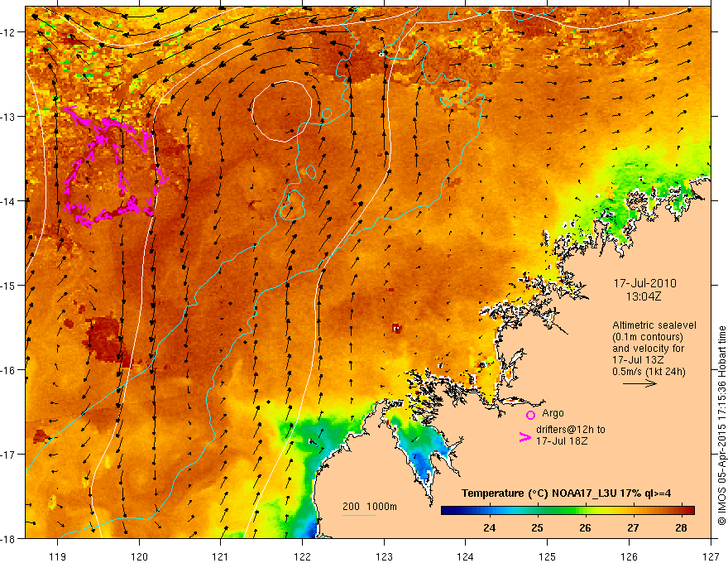Click the magenta drifter arrowhead legend symbol

(524, 437)
